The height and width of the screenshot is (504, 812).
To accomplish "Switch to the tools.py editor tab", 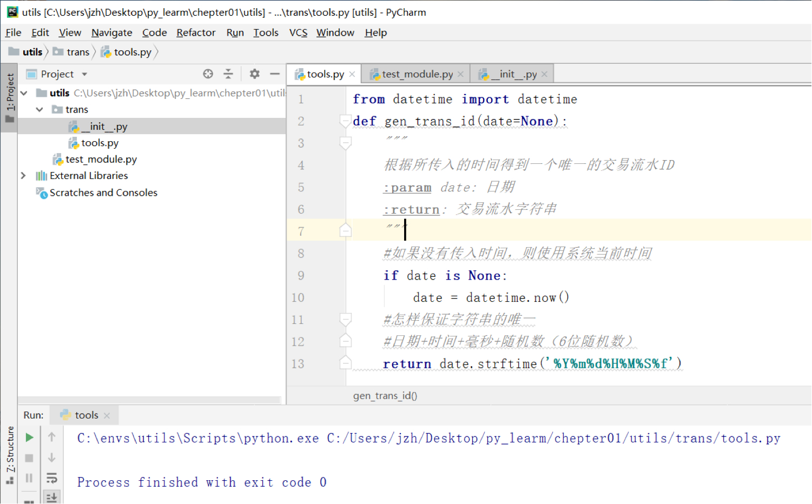I will tap(324, 74).
